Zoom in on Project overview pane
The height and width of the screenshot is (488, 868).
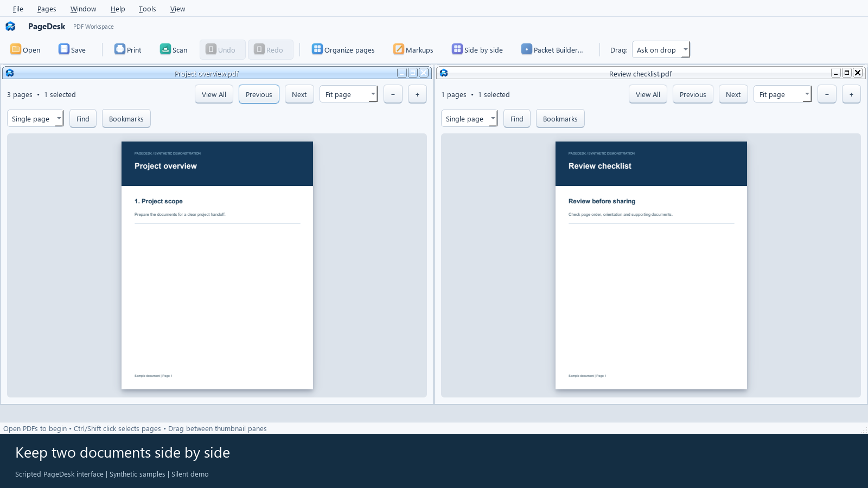coord(417,94)
